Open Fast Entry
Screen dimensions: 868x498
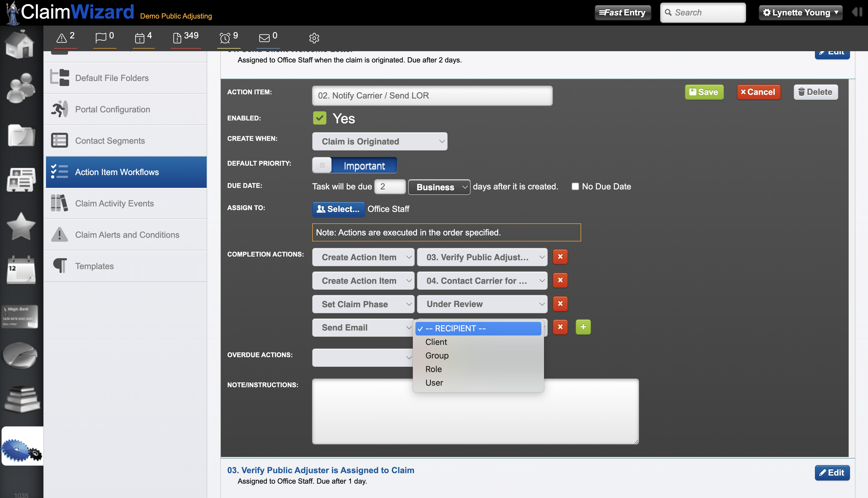tap(622, 13)
